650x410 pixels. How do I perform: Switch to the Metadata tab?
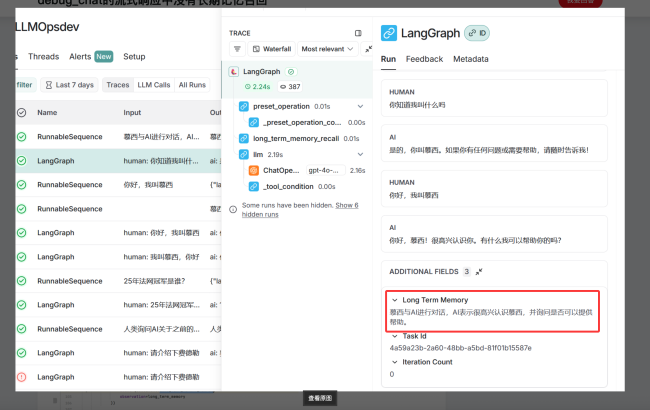click(471, 59)
